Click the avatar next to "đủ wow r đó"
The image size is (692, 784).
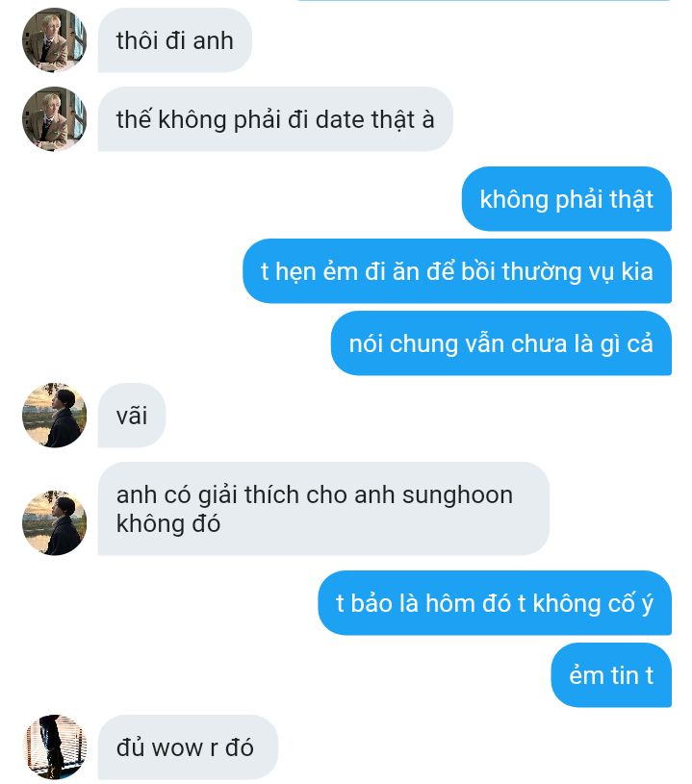pos(54,747)
